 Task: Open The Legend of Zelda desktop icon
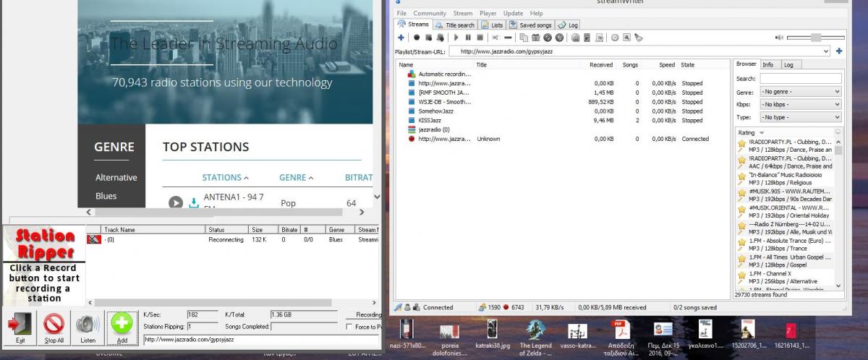click(536, 329)
